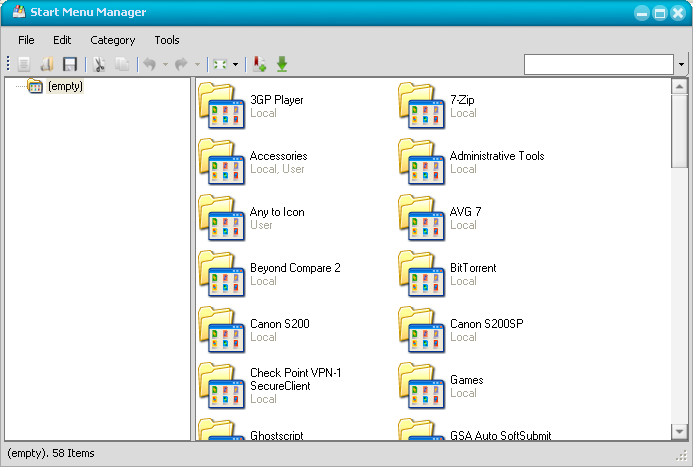Open the view mode dropdown arrow
Screen dimensions: 698x471
(235, 65)
